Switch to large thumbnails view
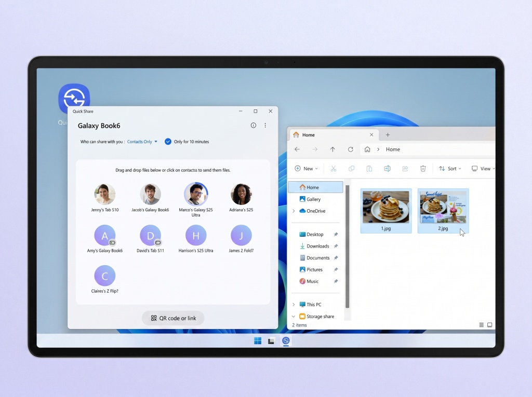Viewport: 532px width, 397px height. (489, 325)
